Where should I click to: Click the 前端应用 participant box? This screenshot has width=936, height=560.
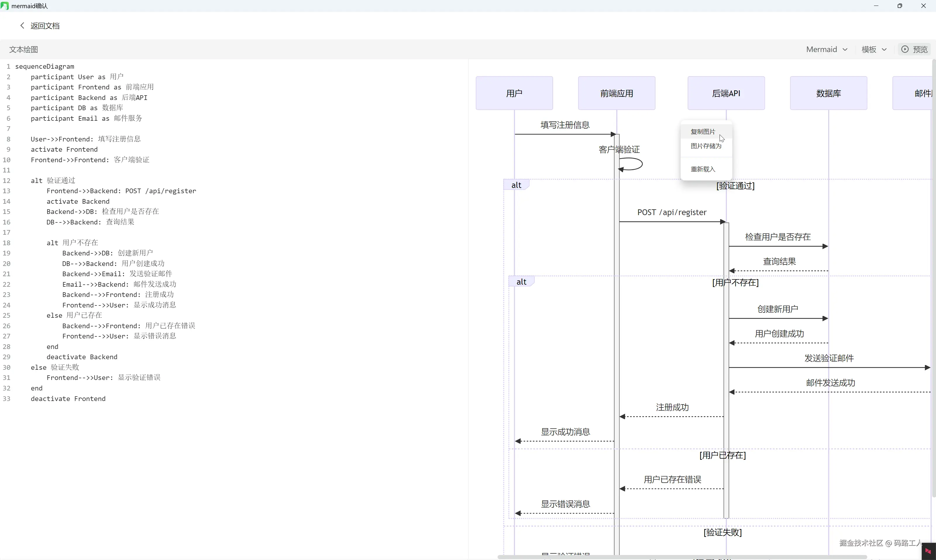pyautogui.click(x=616, y=93)
